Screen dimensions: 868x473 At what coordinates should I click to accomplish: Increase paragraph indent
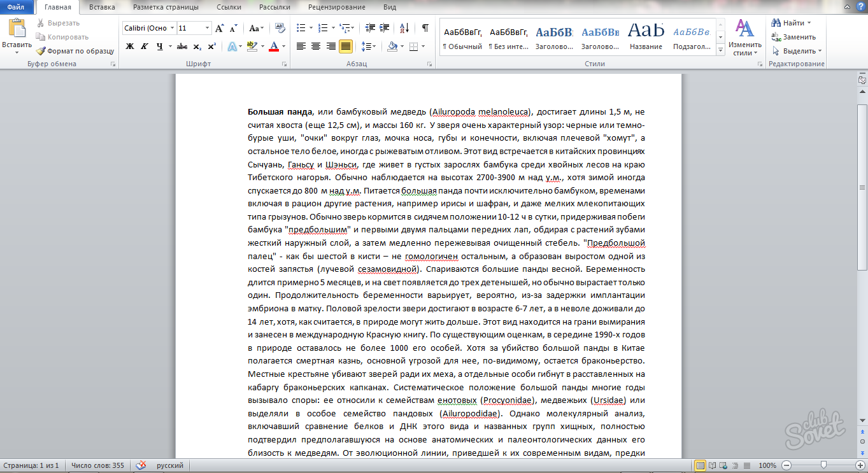pos(384,28)
